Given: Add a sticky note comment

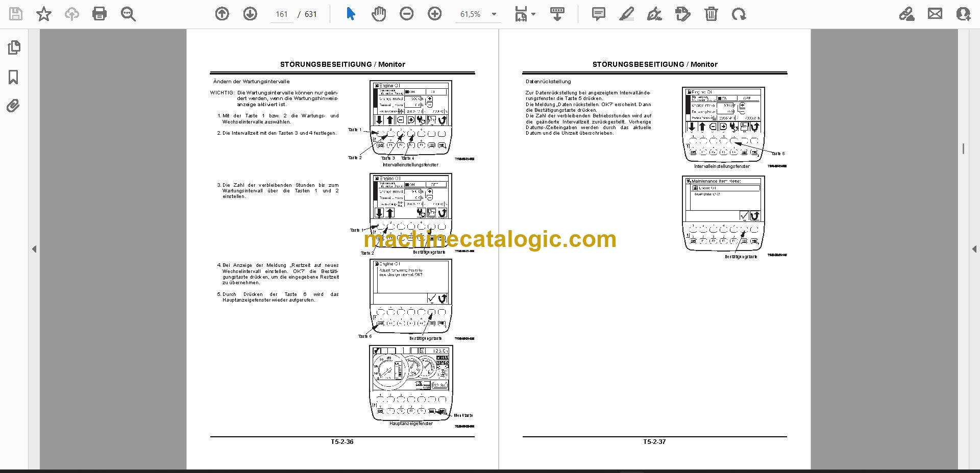Looking at the screenshot, I should (x=599, y=14).
